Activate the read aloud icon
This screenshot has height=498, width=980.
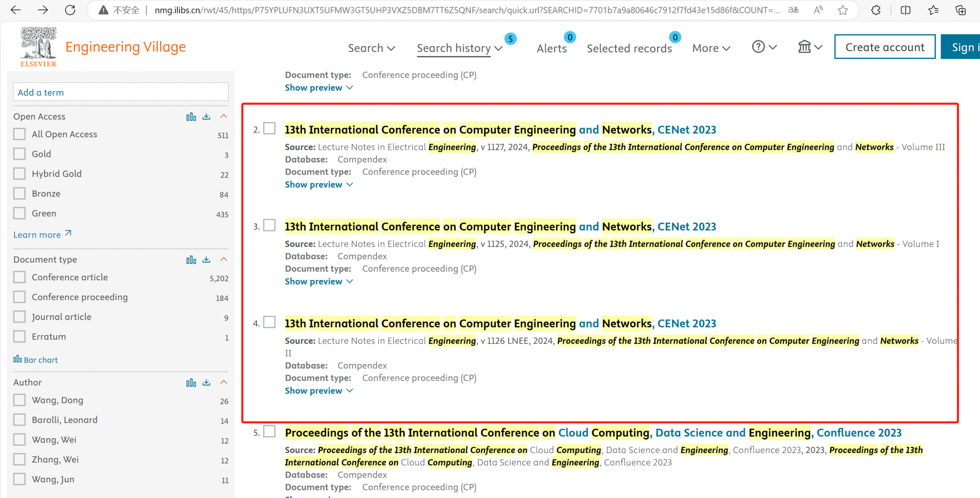click(818, 10)
